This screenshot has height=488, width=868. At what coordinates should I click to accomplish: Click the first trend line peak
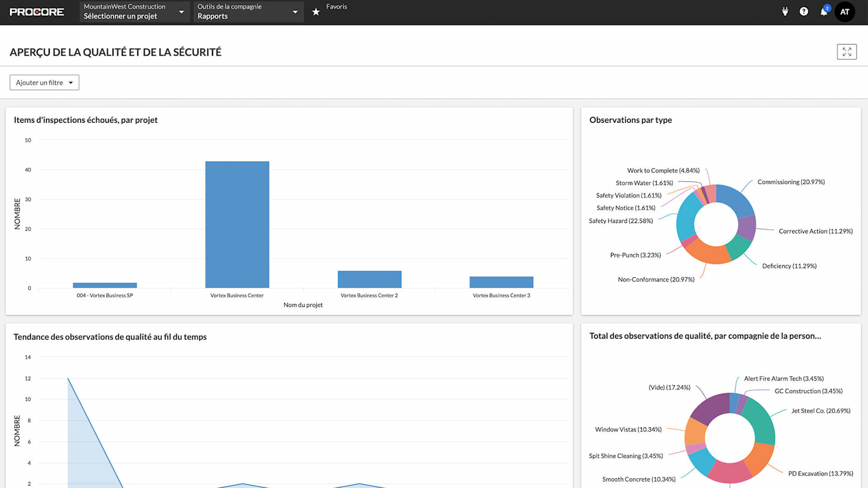(x=68, y=379)
